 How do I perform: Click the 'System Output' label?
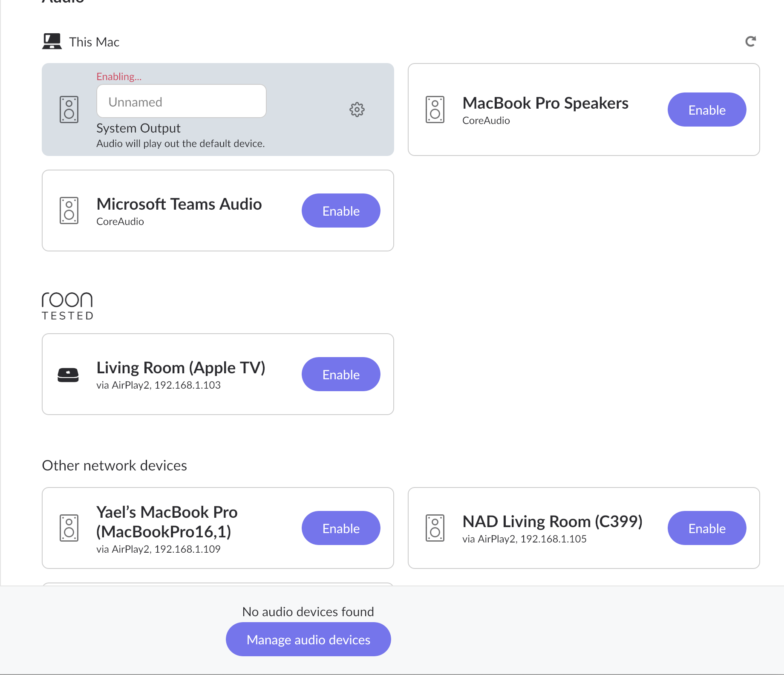click(138, 128)
